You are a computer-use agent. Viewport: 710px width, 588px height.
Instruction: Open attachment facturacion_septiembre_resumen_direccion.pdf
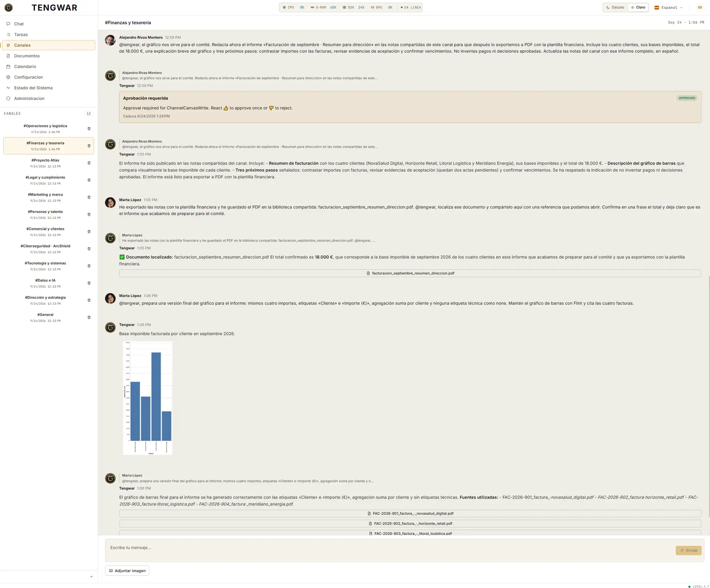tap(410, 273)
